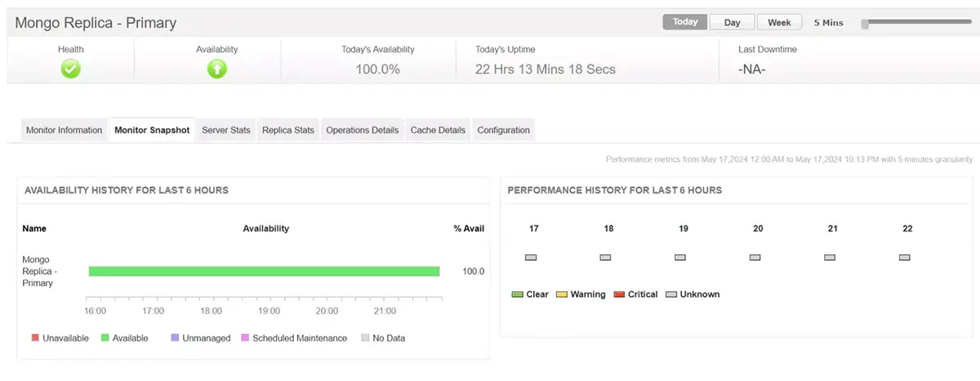Click the hour 18 performance status box
Viewport: 980px width, 381px height.
(x=605, y=258)
